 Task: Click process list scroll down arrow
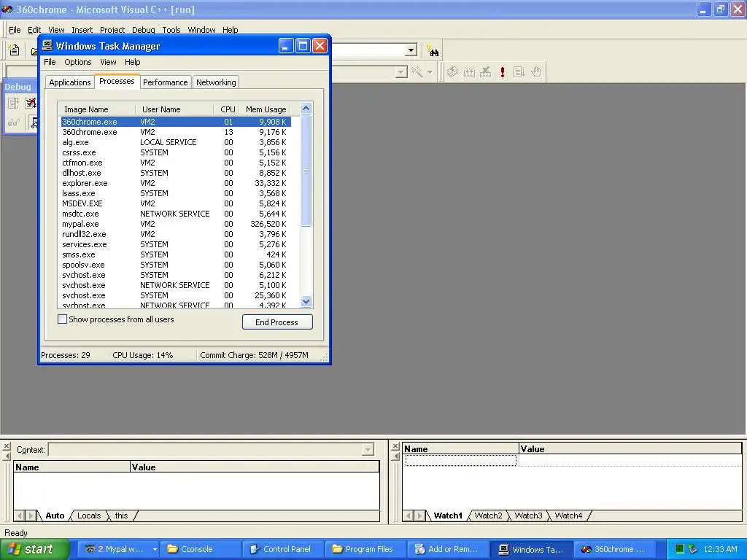click(x=306, y=301)
